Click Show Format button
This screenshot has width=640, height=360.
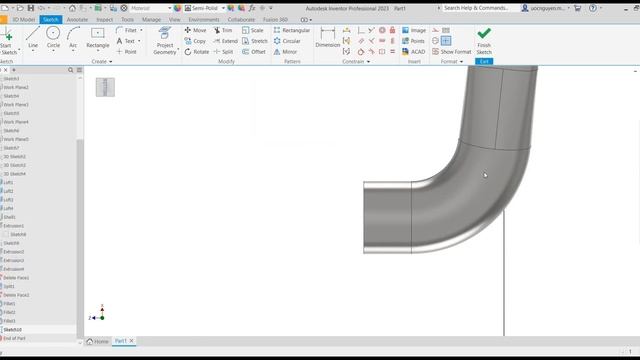452,52
